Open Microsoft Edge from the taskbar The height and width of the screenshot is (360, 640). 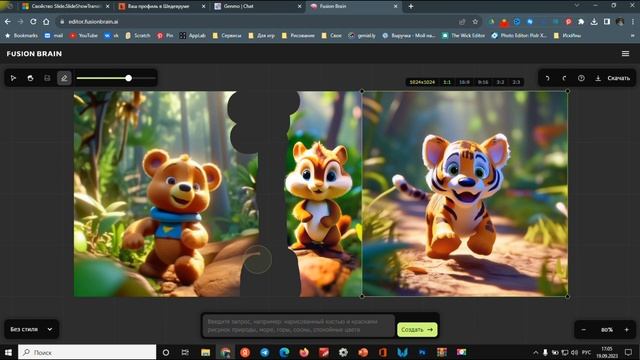284,352
